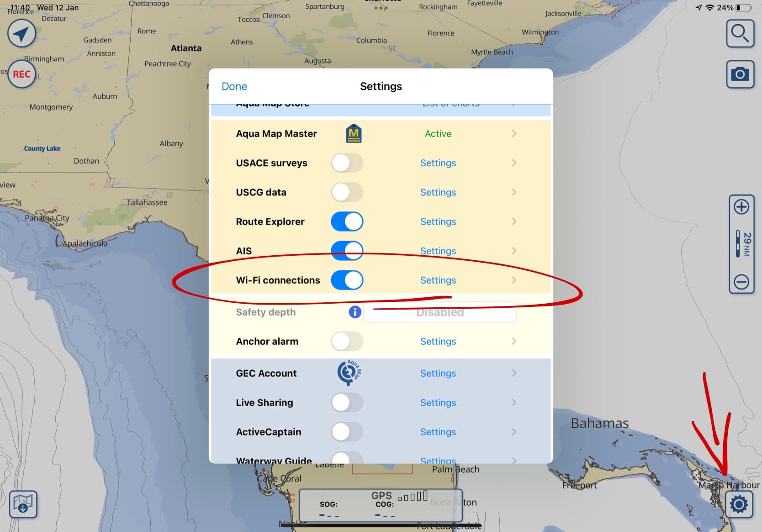Select the location arrow navigation icon
The height and width of the screenshot is (532, 762).
(21, 33)
